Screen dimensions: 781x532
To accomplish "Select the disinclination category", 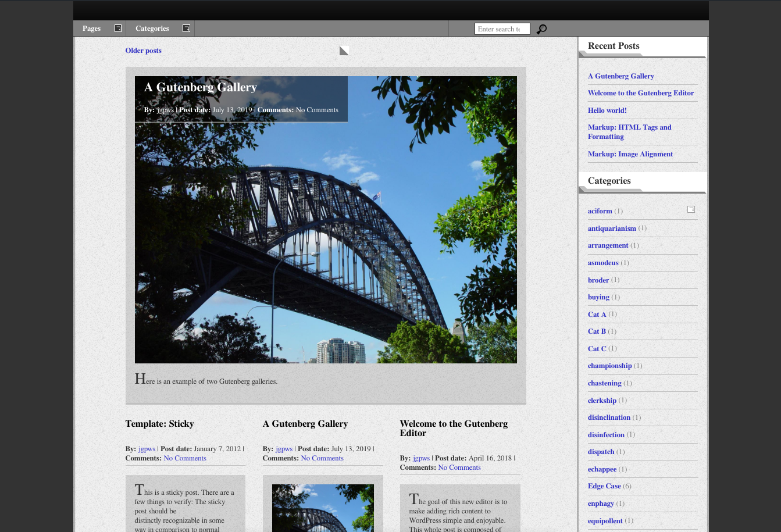I will [609, 417].
